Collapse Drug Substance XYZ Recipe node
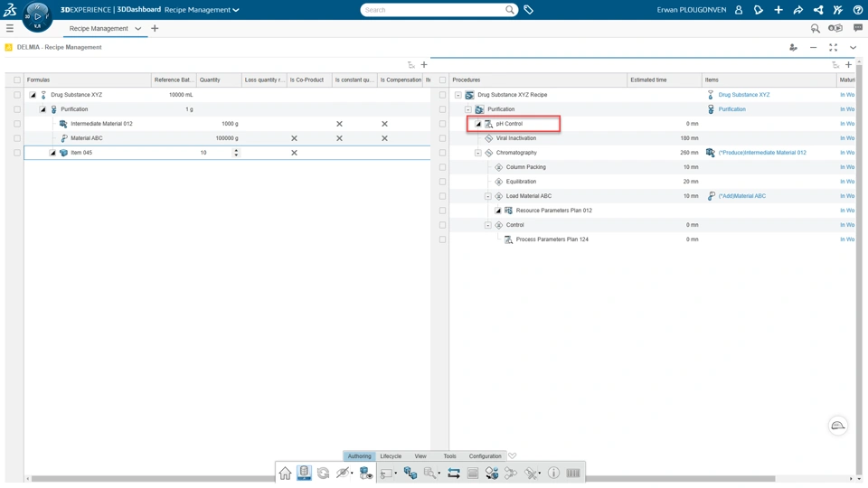Viewport: 868px width, 488px height. pos(458,95)
